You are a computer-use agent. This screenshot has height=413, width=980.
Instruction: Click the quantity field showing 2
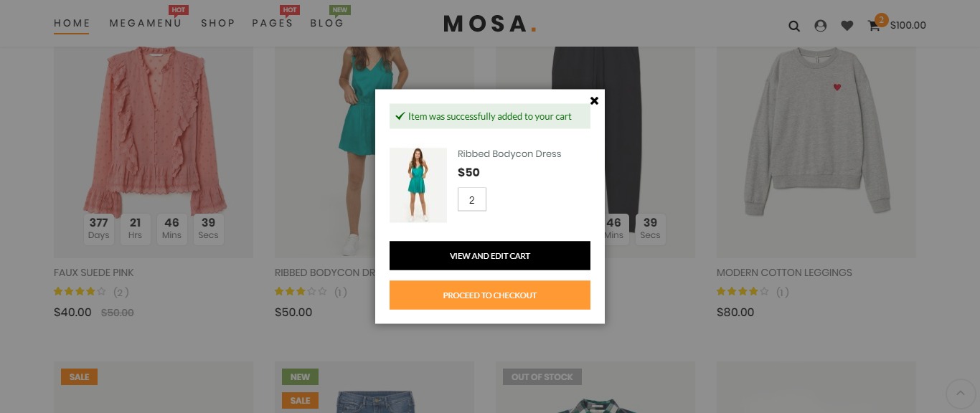click(x=472, y=200)
